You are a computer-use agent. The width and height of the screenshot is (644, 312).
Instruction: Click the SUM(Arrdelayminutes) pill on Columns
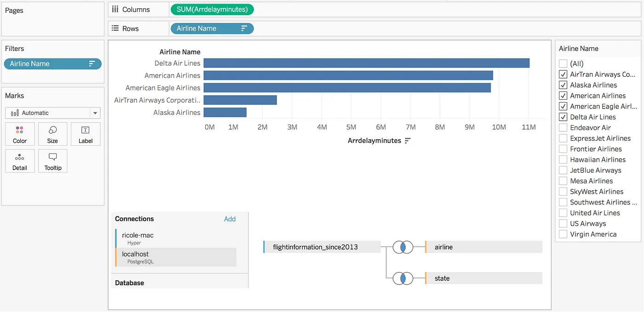pos(212,9)
